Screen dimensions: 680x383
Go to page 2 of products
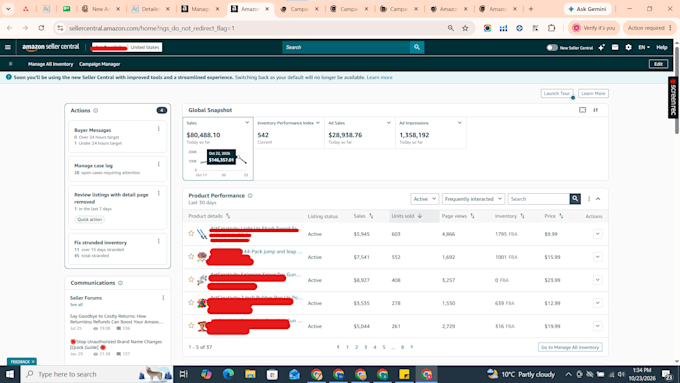[x=356, y=347]
